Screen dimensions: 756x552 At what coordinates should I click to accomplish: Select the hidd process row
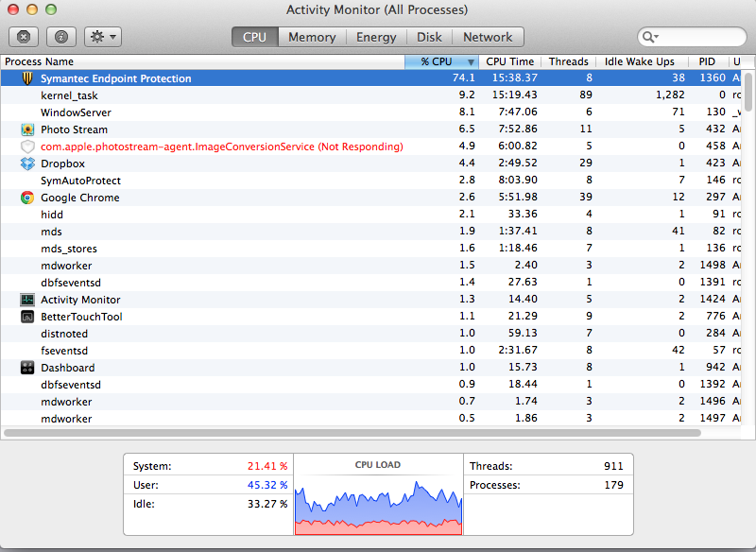point(371,215)
